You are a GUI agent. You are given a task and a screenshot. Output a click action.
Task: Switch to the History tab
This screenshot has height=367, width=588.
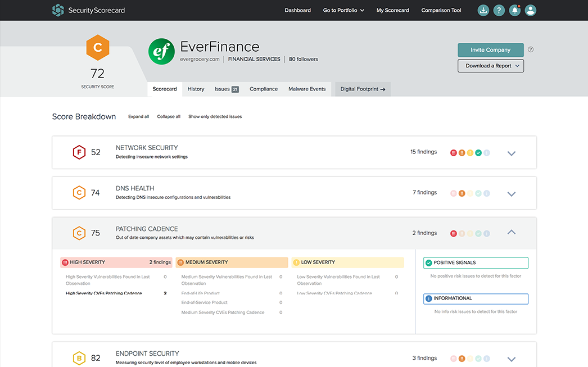click(196, 89)
